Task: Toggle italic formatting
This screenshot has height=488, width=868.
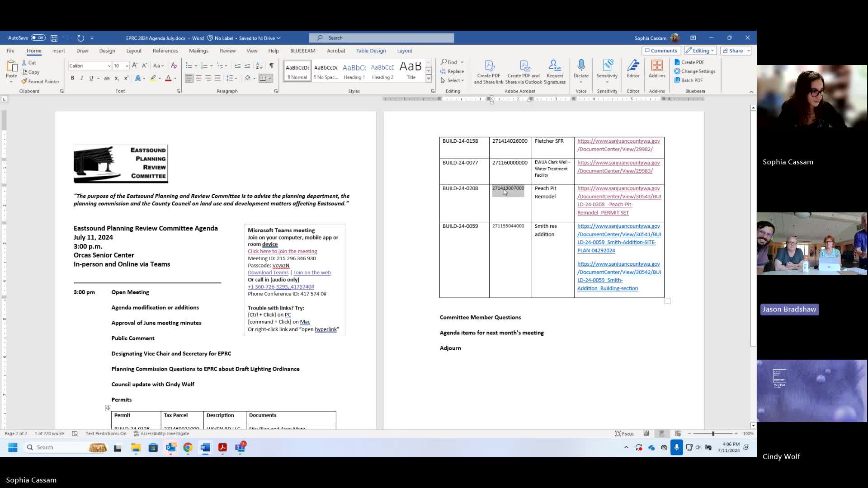Action: click(82, 78)
